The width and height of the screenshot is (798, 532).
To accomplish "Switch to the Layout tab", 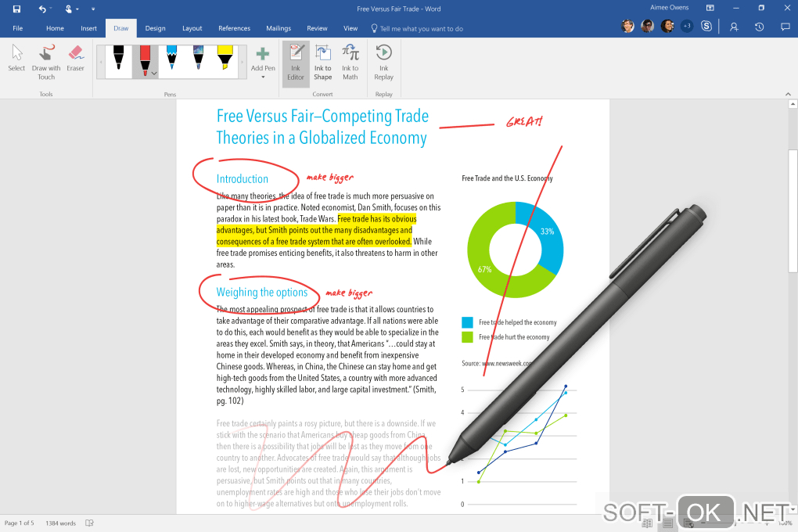I will (x=192, y=28).
